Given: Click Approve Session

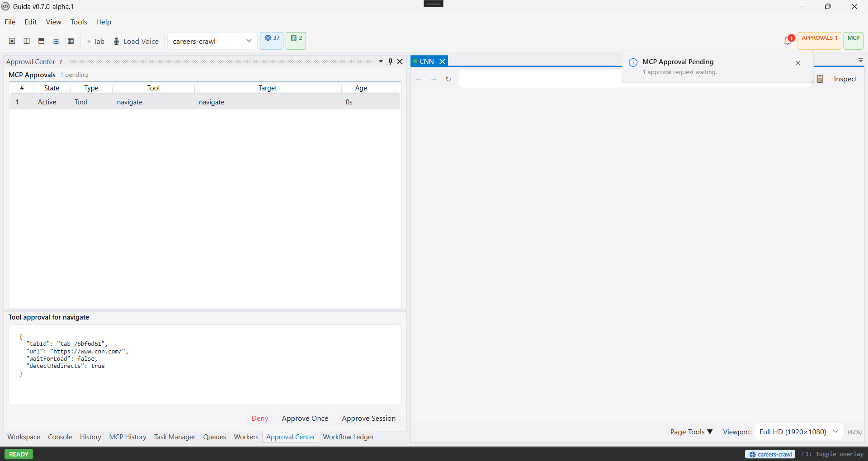Looking at the screenshot, I should (369, 418).
